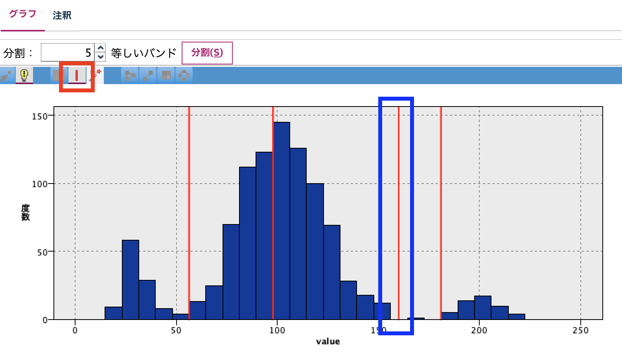Click the grayed circular layout icon
This screenshot has height=364, width=622.
(x=184, y=75)
